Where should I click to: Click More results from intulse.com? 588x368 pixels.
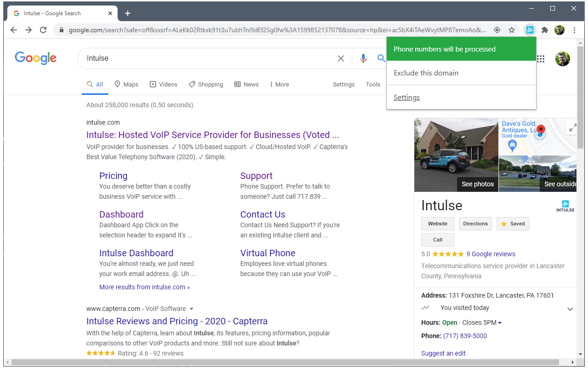(144, 287)
